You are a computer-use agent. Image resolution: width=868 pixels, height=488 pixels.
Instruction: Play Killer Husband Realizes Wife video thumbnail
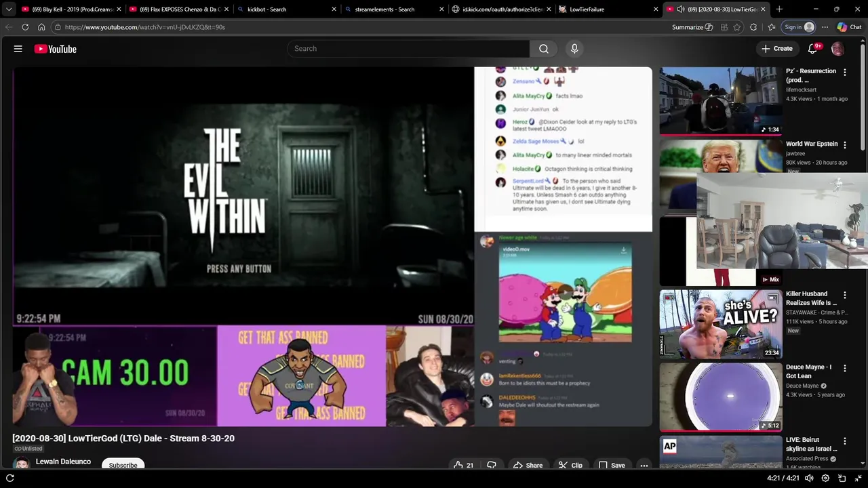click(720, 324)
